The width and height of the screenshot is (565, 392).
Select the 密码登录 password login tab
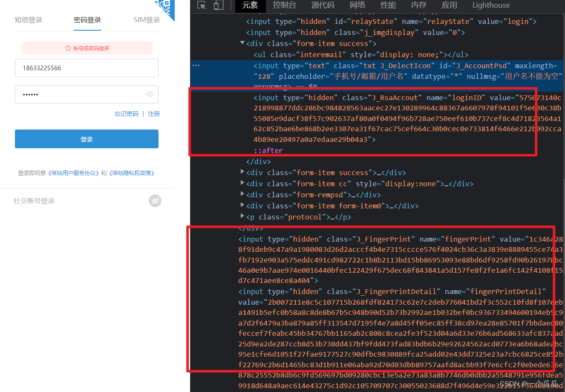click(x=87, y=20)
